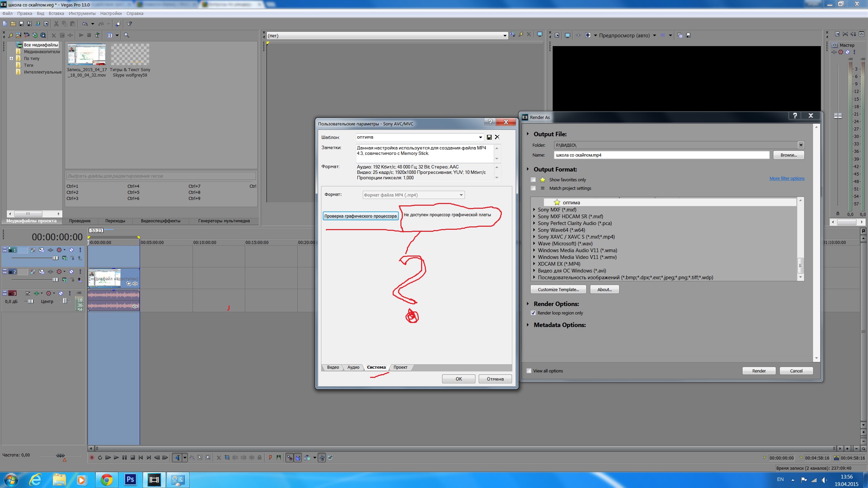Select the Normal Edit tool icon
This screenshot has height=488, width=868.
tap(178, 457)
